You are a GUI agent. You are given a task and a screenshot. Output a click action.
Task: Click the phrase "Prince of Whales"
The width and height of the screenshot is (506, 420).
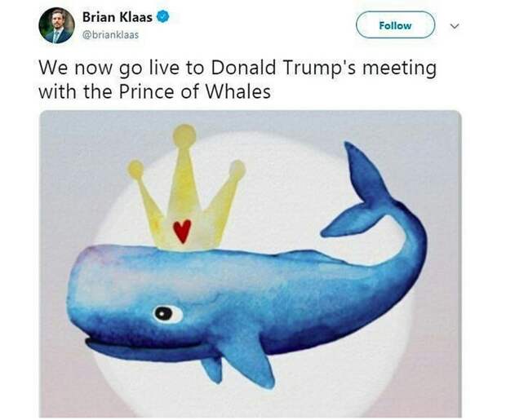(194, 91)
